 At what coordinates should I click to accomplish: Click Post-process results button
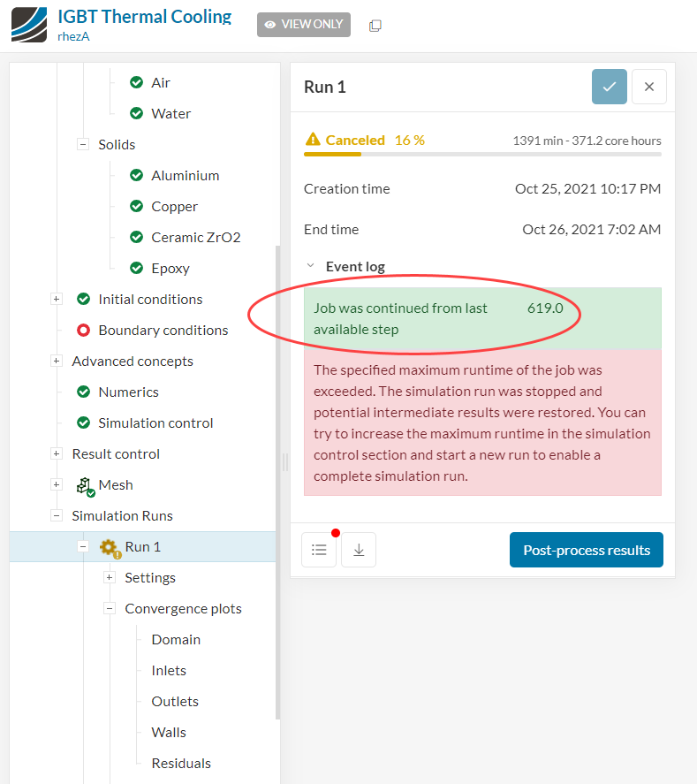click(x=587, y=550)
